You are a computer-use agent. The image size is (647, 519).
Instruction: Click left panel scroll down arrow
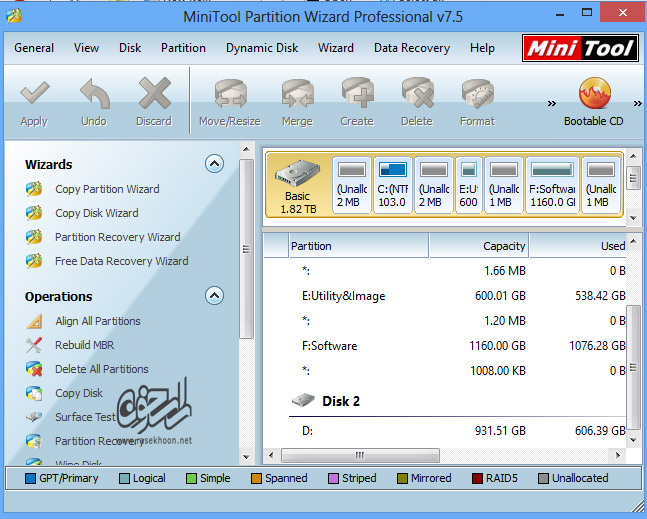[x=246, y=457]
